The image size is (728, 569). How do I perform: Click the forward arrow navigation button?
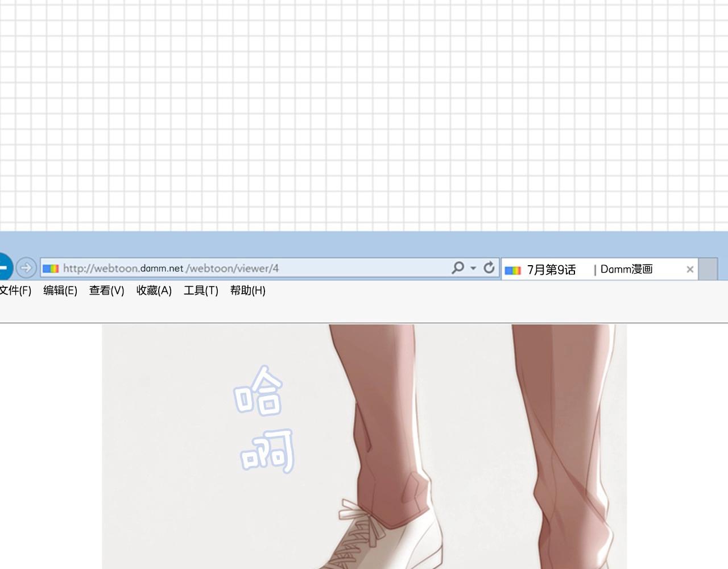coord(26,267)
